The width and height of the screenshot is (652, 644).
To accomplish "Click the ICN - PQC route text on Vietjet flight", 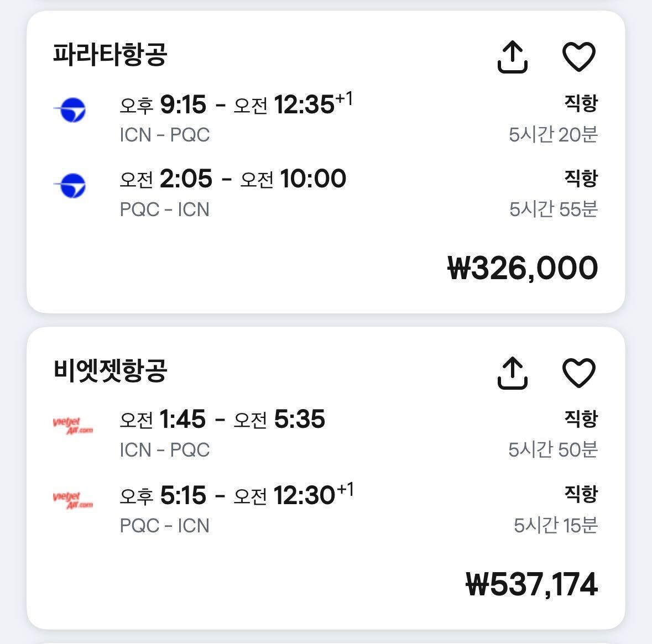I will 165,449.
